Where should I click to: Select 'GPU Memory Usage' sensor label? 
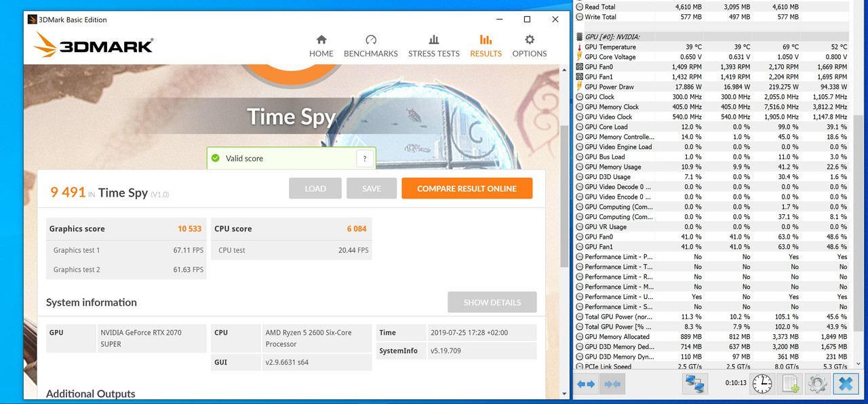612,167
